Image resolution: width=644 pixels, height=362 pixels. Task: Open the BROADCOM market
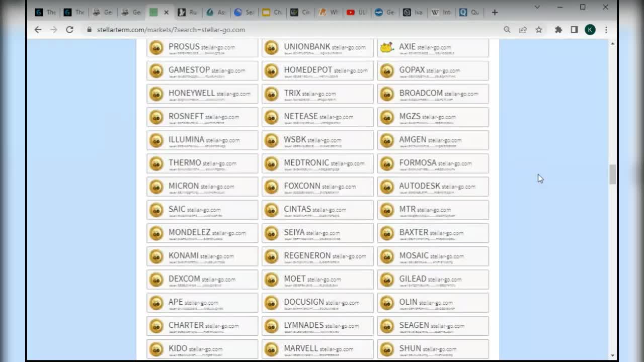click(x=433, y=94)
